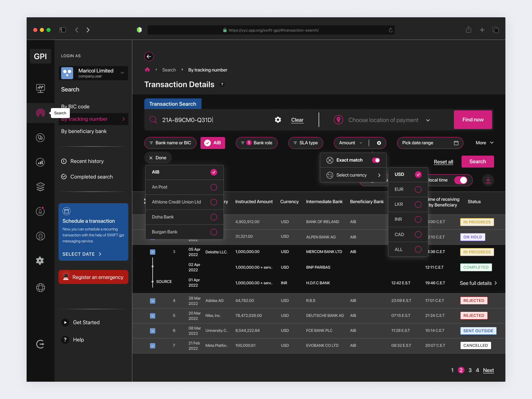Image resolution: width=532 pixels, height=399 pixels.
Task: Open the More filters dropdown
Action: coord(484,143)
